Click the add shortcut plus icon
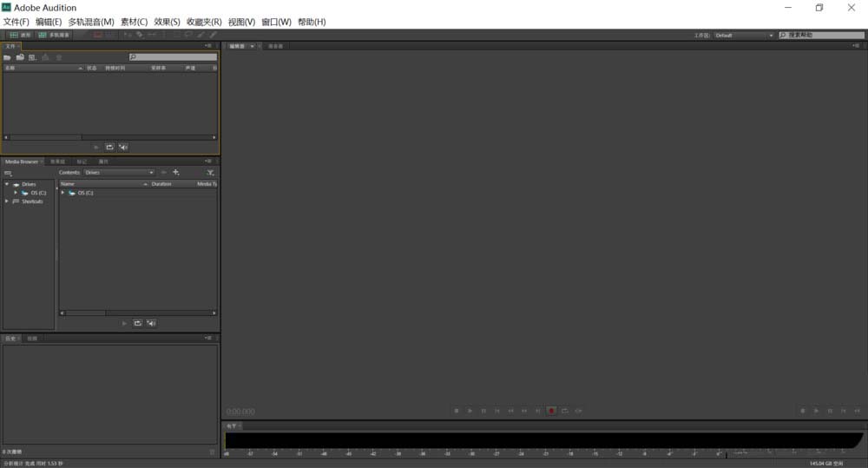The width and height of the screenshot is (868, 468). pyautogui.click(x=176, y=173)
